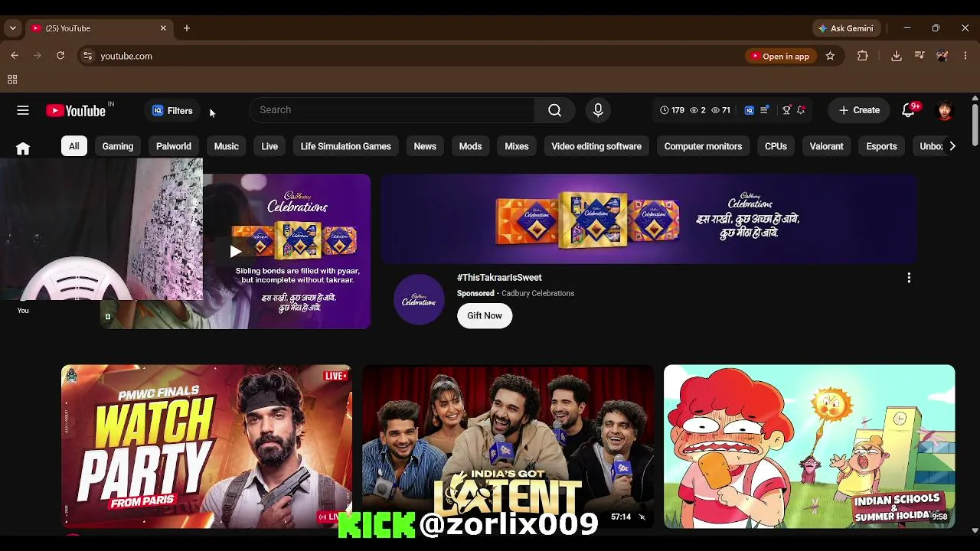Image resolution: width=980 pixels, height=551 pixels.
Task: Select the Mixes category chip
Action: 517,146
